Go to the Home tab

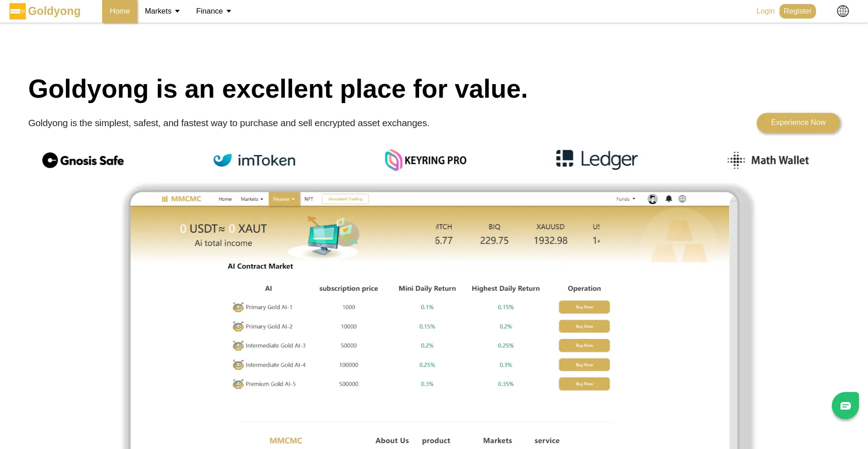click(x=120, y=11)
